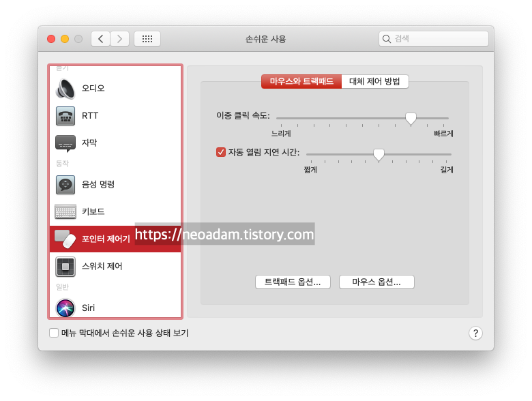Open 음성 명령 voice control icon
This screenshot has width=532, height=401.
point(65,185)
